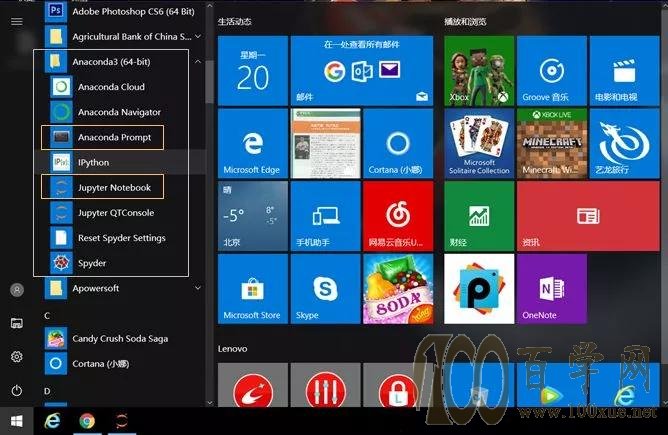Open the Microsoft Edge tile
Screen dimensions: 668x435
point(253,144)
